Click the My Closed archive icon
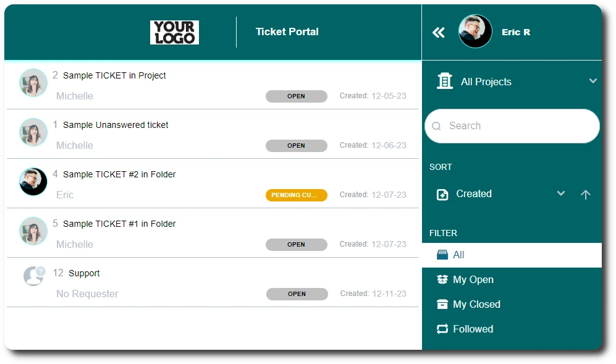Image resolution: width=616 pixels, height=364 pixels. 442,304
